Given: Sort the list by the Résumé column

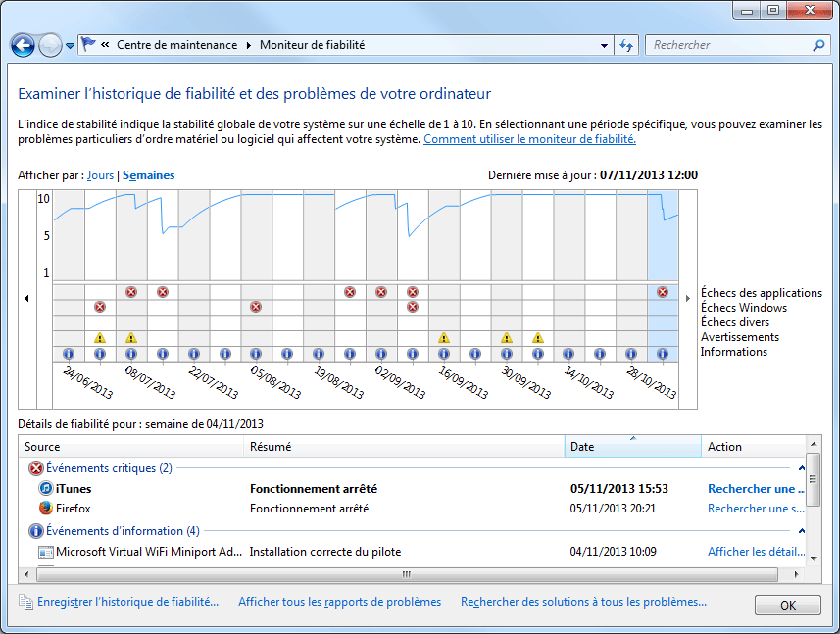Looking at the screenshot, I should (405, 447).
